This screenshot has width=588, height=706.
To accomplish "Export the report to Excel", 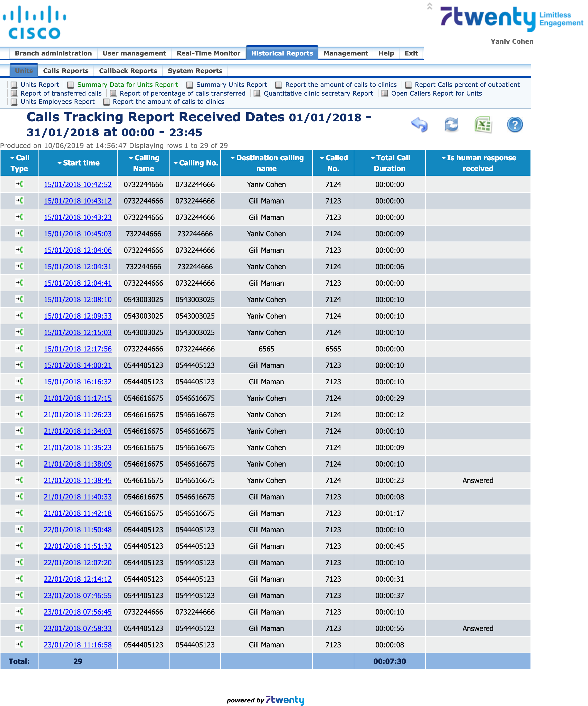I will coord(483,125).
